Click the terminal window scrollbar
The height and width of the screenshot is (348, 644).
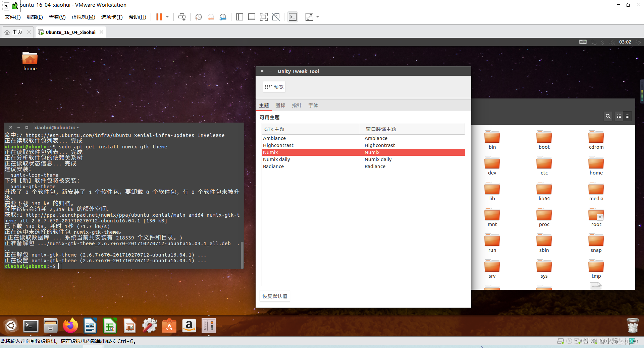[x=242, y=255]
